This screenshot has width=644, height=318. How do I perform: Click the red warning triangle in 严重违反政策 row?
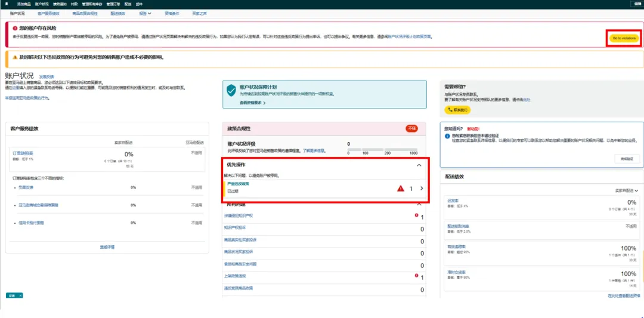401,189
